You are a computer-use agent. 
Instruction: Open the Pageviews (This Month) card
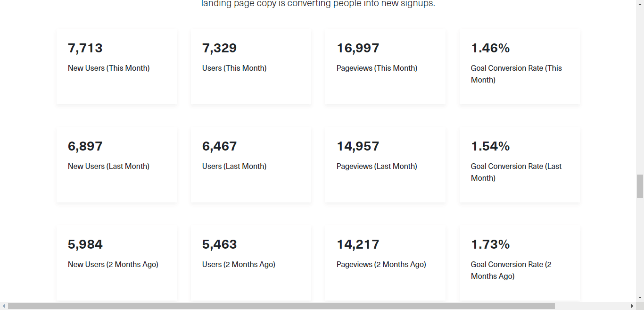[x=385, y=66]
